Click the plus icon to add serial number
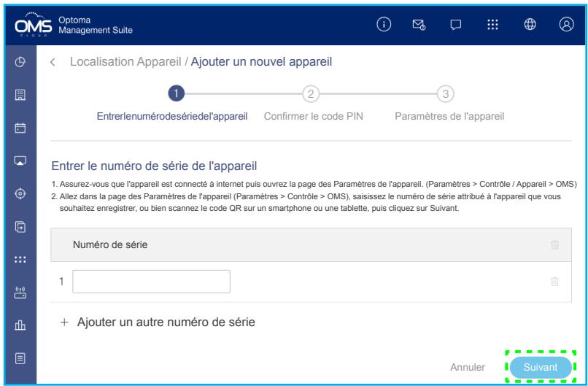This screenshot has width=588, height=386. point(64,322)
